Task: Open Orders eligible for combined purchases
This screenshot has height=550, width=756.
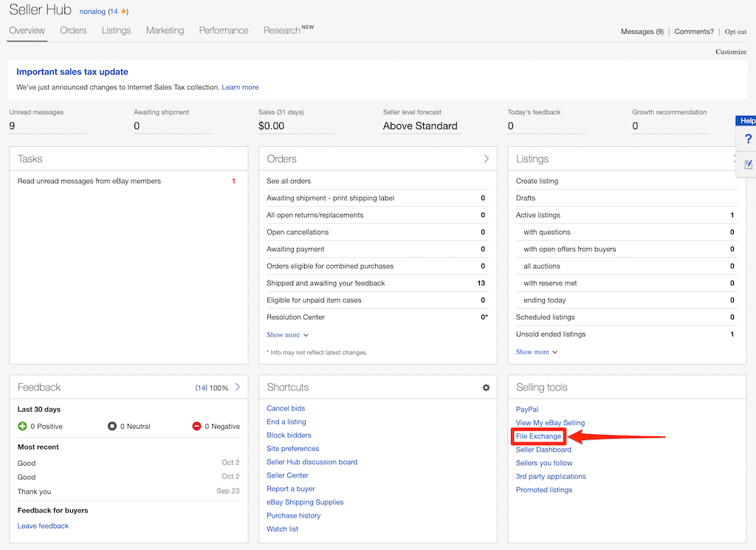Action: point(376,266)
